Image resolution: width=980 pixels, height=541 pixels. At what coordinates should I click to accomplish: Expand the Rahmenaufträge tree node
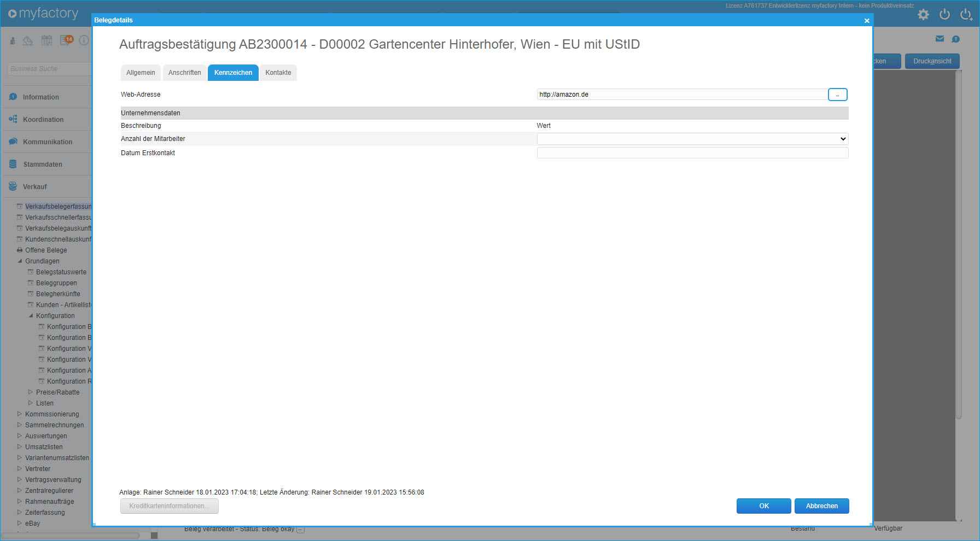[x=20, y=502]
